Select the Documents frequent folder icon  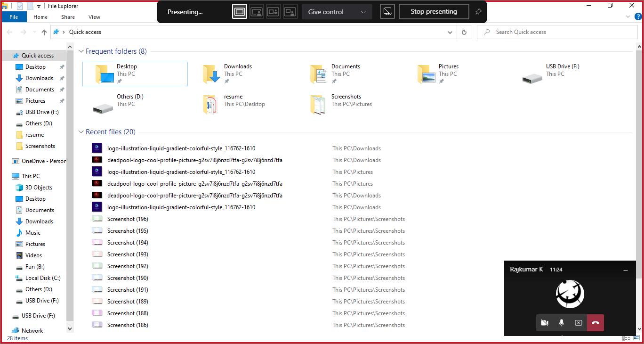pyautogui.click(x=319, y=74)
